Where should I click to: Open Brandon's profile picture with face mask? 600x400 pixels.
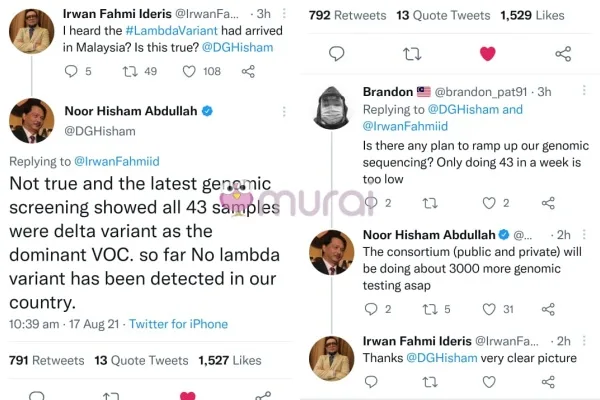[x=331, y=108]
